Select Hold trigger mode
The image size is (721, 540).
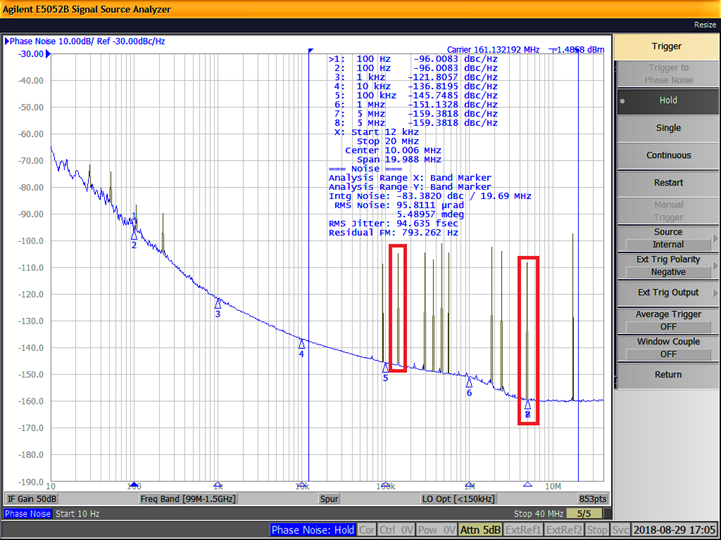(x=667, y=101)
